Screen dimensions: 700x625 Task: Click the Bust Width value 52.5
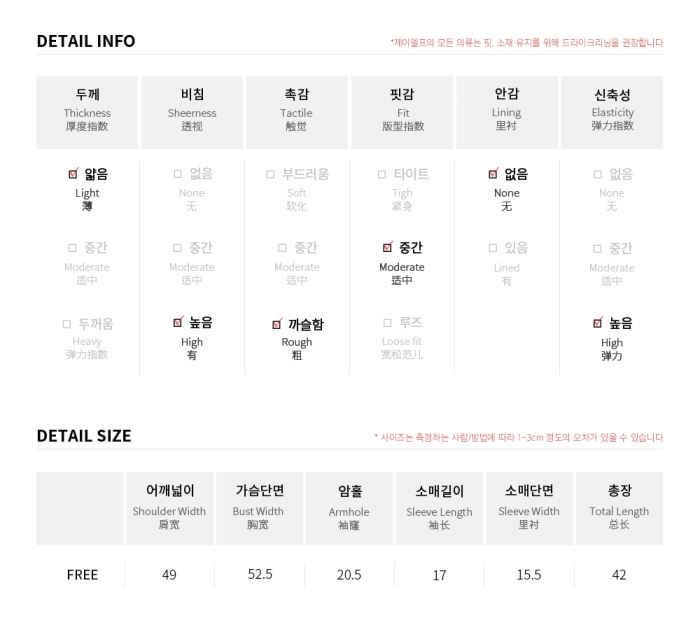click(260, 574)
